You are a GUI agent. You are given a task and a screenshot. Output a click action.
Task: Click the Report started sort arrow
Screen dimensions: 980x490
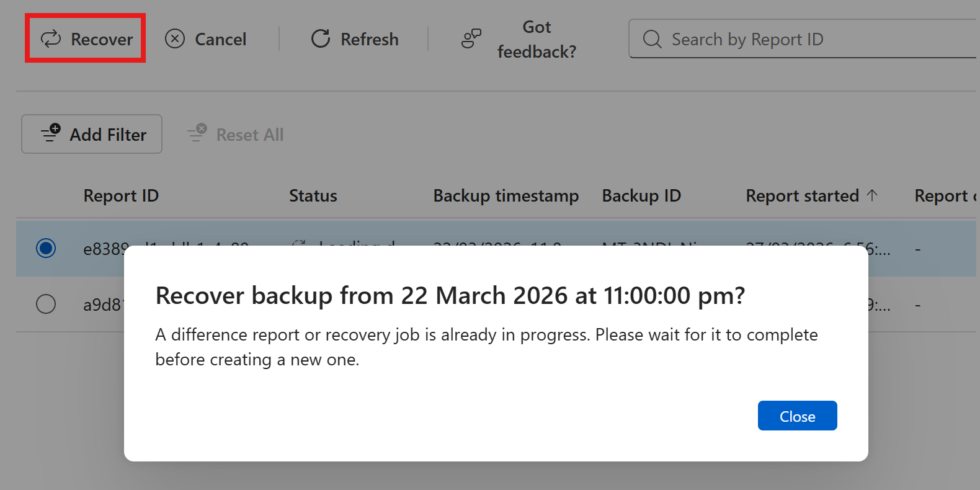872,195
